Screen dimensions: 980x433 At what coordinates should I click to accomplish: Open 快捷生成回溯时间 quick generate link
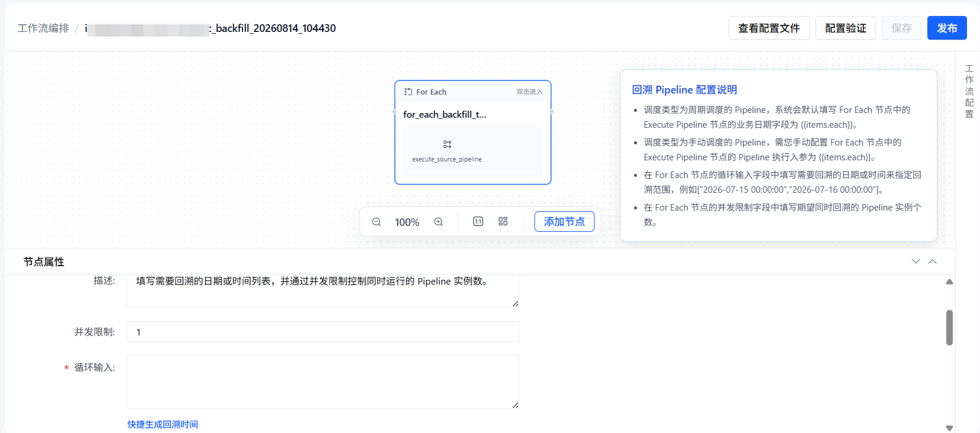coord(163,424)
